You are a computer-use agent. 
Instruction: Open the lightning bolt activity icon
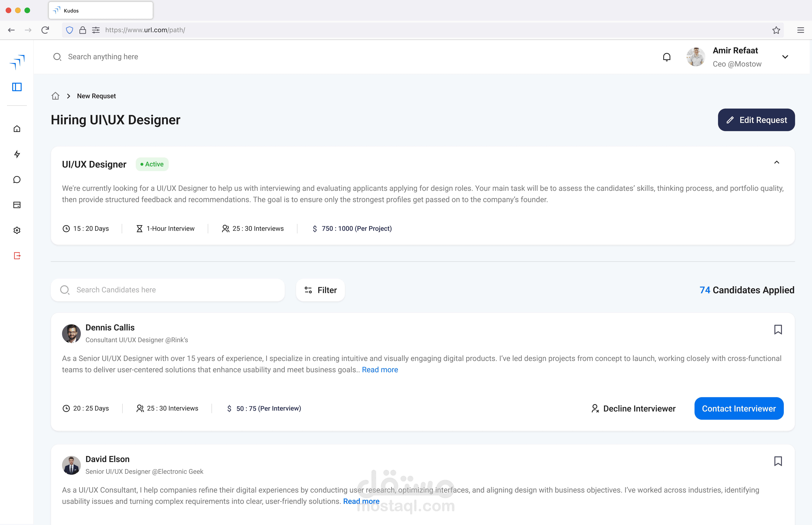pyautogui.click(x=17, y=154)
